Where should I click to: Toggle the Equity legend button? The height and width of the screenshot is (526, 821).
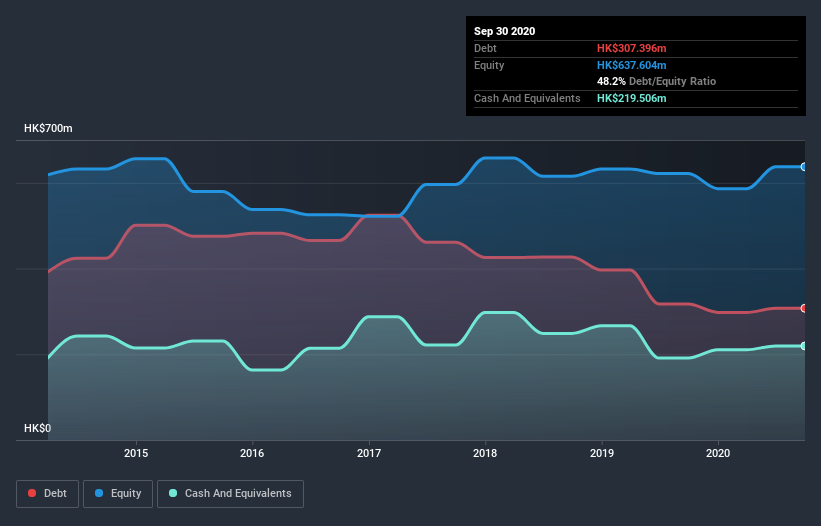click(118, 494)
